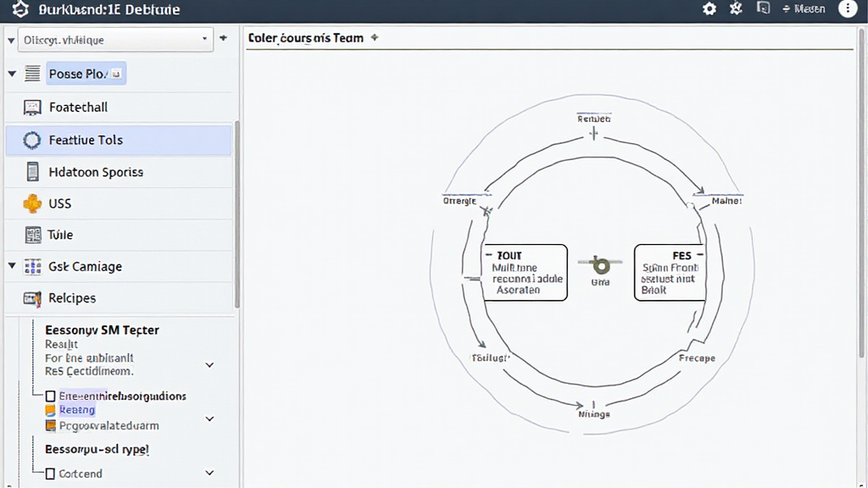Image resolution: width=868 pixels, height=488 pixels.
Task: Click the Foatechall monitor icon
Action: pyautogui.click(x=33, y=108)
